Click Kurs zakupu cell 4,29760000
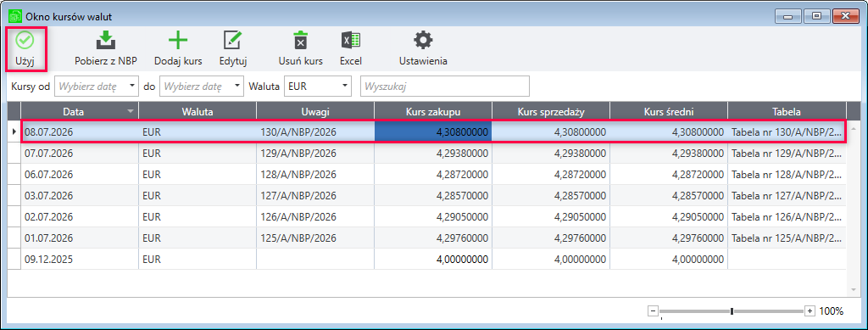 coord(433,238)
